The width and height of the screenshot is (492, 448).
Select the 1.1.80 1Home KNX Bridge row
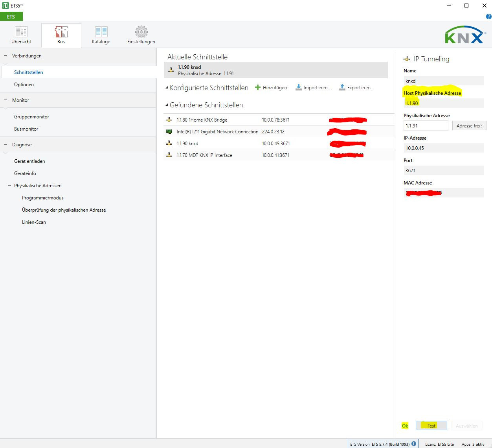[279, 120]
